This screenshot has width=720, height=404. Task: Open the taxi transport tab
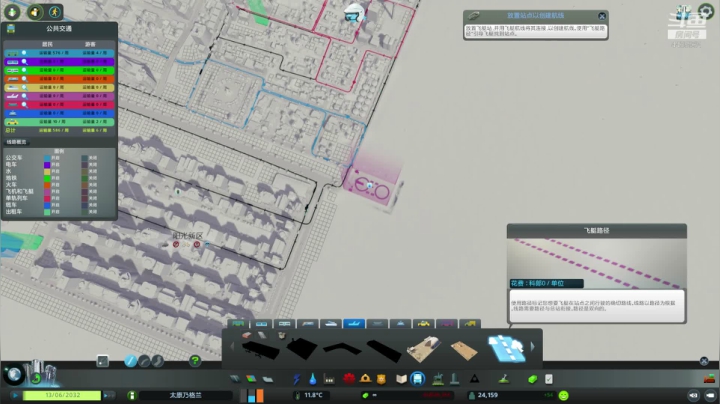[423, 324]
